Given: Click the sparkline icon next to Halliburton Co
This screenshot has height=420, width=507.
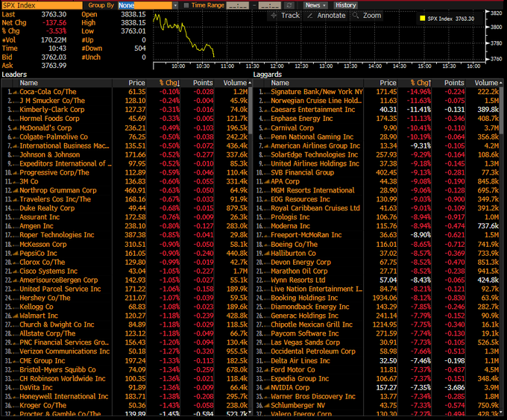Looking at the screenshot, I should coord(267,254).
